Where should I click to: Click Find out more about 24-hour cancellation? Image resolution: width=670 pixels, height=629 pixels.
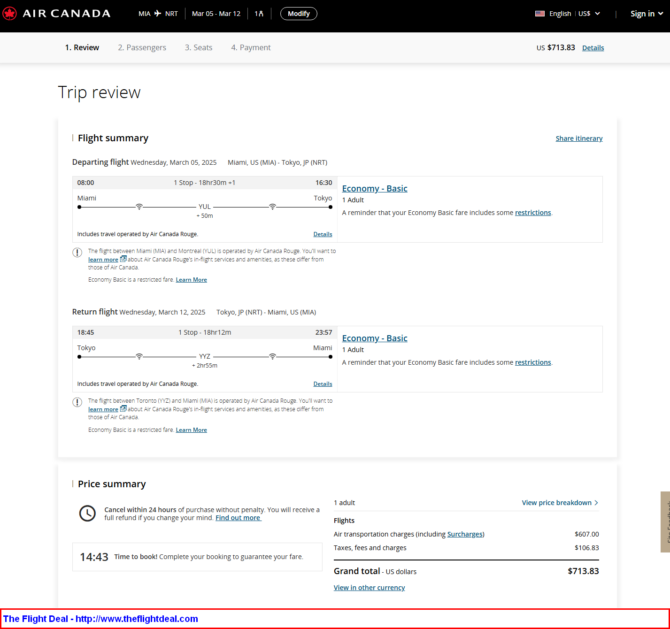[238, 518]
